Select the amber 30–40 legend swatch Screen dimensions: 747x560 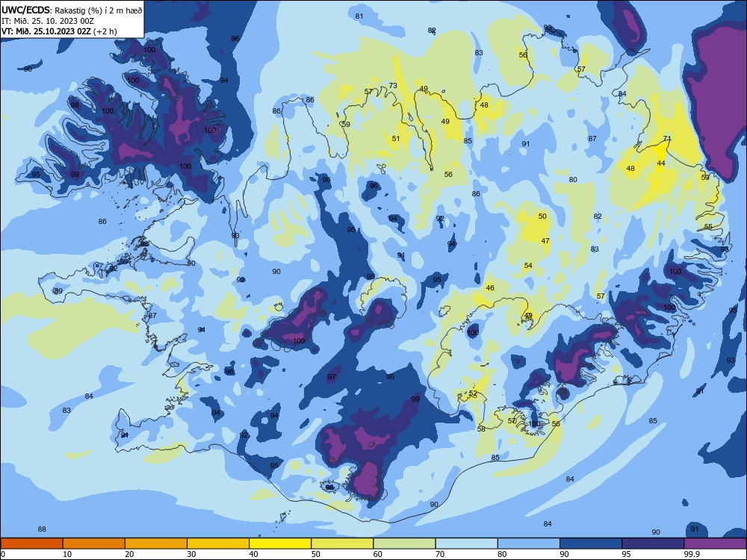coord(218,544)
